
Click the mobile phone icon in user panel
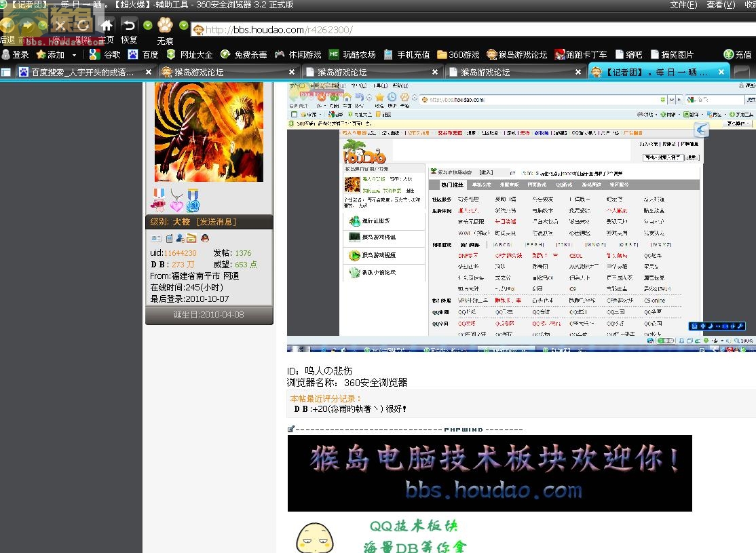(x=169, y=238)
